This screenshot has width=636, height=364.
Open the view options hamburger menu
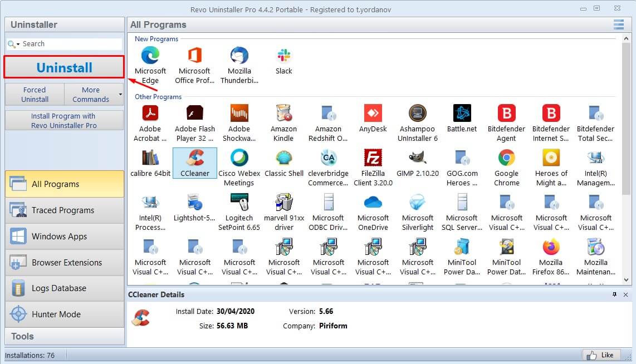tap(619, 24)
